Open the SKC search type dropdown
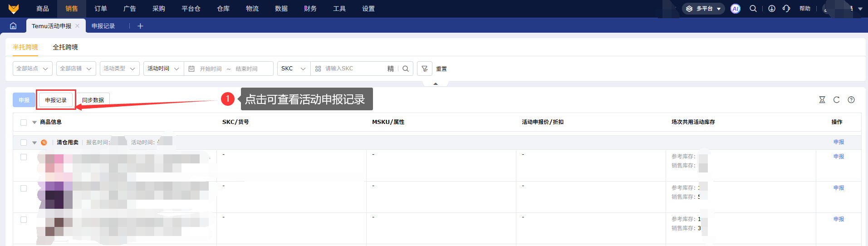Viewport: 868px width, 246px height. click(294, 69)
